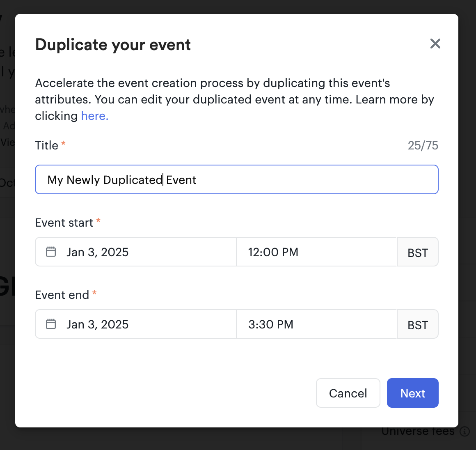Screen dimensions: 476x450
Task: Open the Event end time 3:30 PM field
Action: [316, 324]
